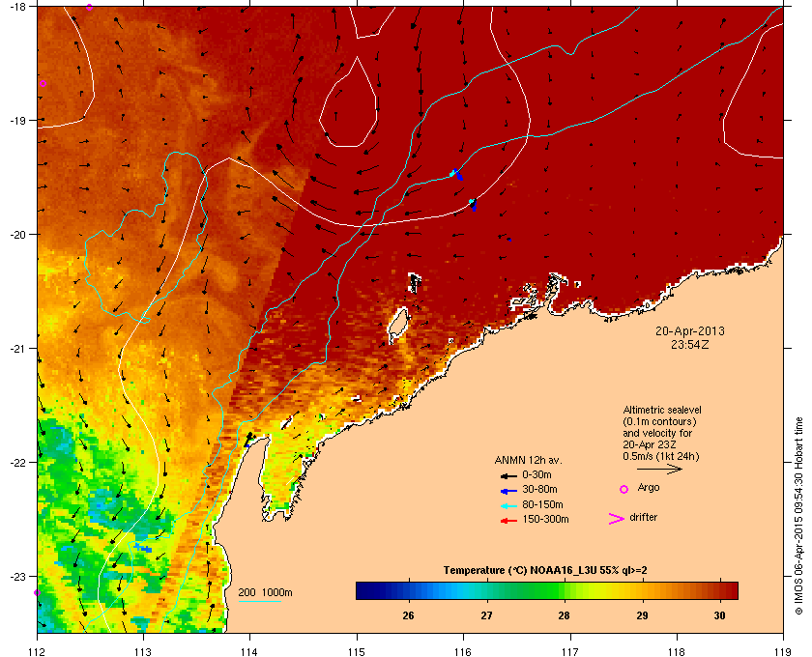Click the IMOS copyright timestamp text
Viewport: 812px width, 657px height.
click(798, 516)
